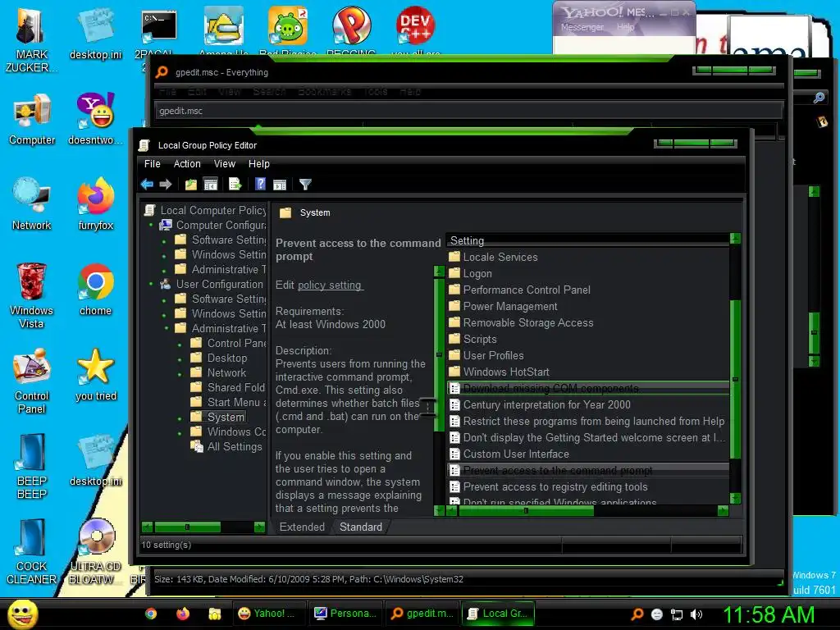Open the MARK ZUCKER desktop icon
Image resolution: width=840 pixels, height=630 pixels.
[32, 40]
